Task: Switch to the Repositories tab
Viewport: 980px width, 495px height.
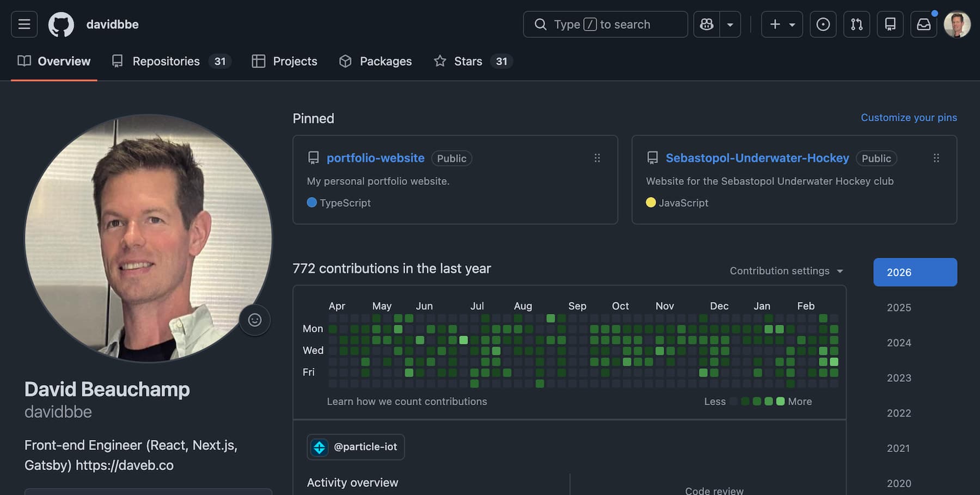Action: click(164, 61)
